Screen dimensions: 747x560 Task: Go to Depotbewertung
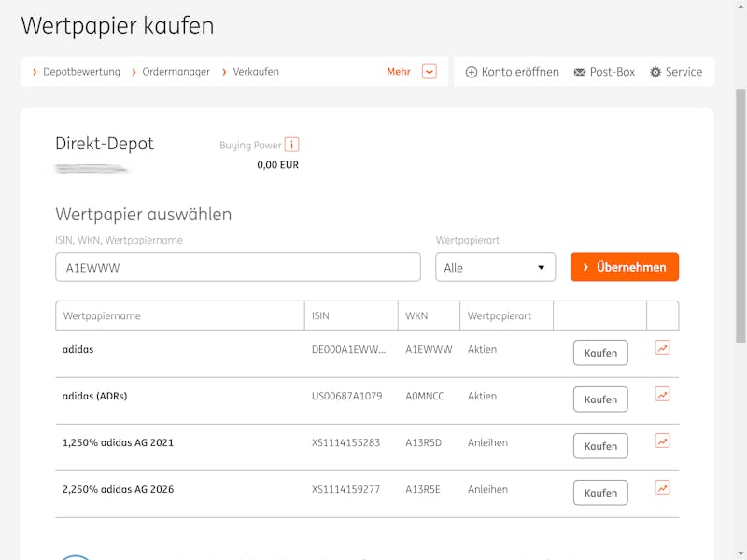(x=81, y=72)
